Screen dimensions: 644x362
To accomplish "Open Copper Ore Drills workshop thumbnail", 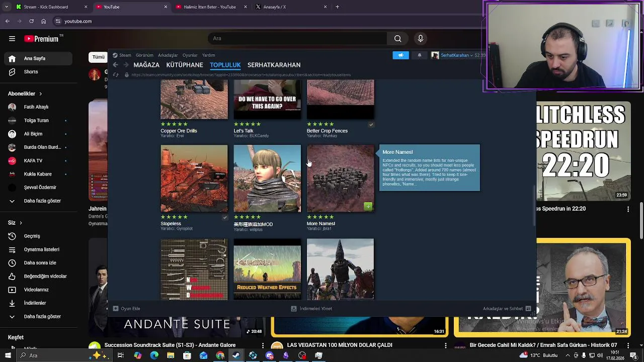I will [x=194, y=100].
